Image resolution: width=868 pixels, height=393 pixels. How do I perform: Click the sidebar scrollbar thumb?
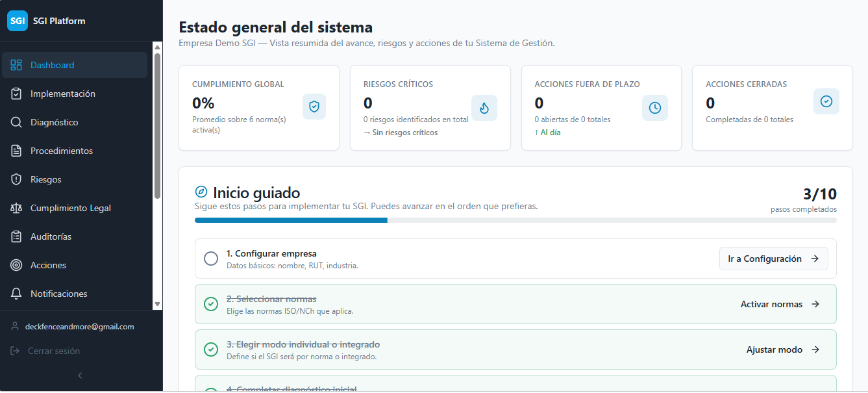pyautogui.click(x=157, y=126)
